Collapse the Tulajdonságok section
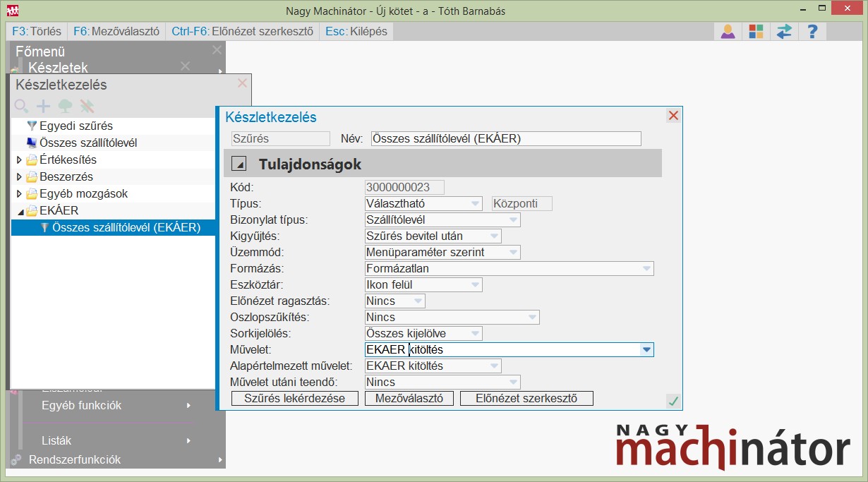This screenshot has height=482, width=868. [x=240, y=164]
